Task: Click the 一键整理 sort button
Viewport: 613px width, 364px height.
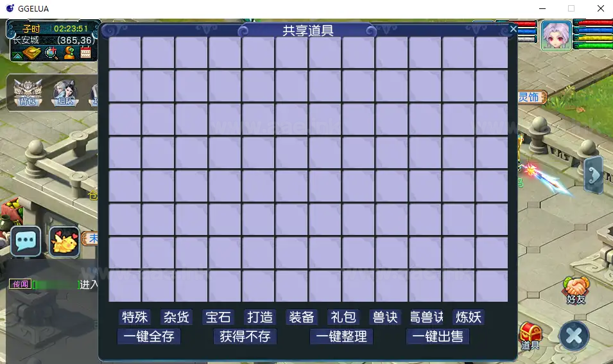Action: 341,336
